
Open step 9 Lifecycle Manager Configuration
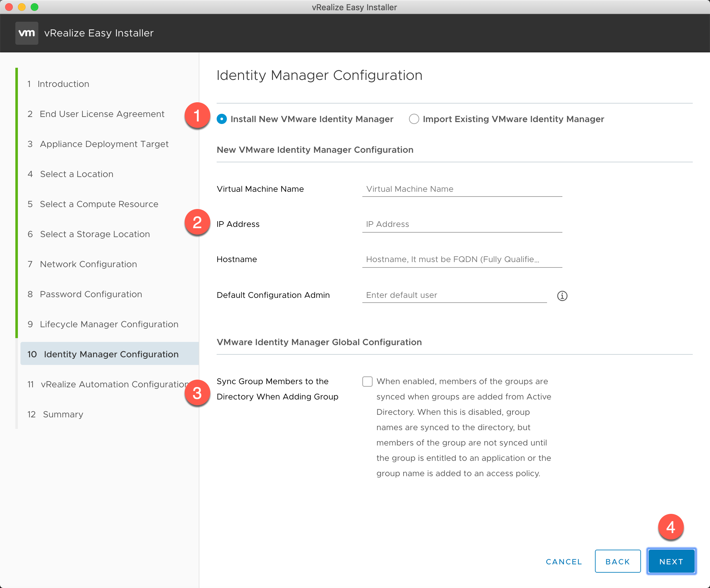coord(103,324)
